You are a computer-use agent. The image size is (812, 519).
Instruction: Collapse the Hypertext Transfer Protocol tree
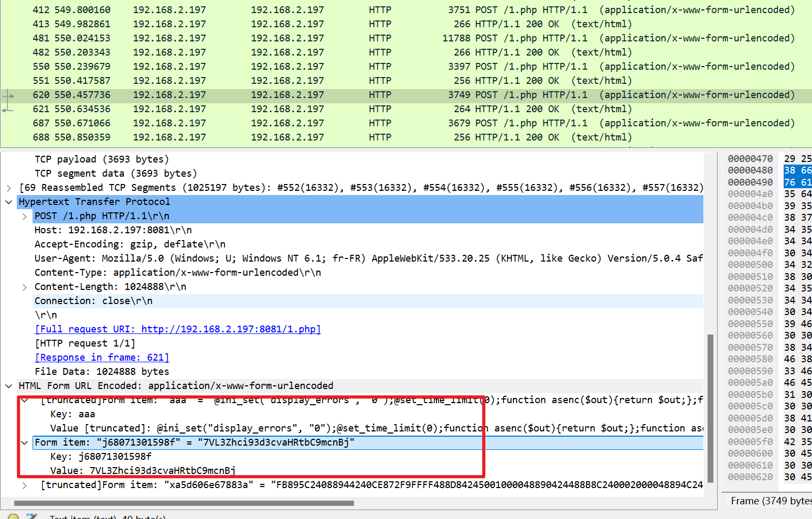point(9,202)
